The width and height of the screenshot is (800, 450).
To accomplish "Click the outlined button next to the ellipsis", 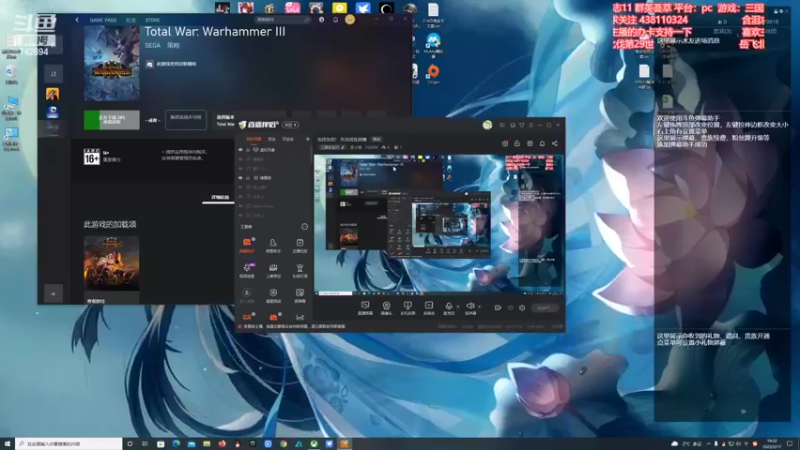I will tap(186, 120).
